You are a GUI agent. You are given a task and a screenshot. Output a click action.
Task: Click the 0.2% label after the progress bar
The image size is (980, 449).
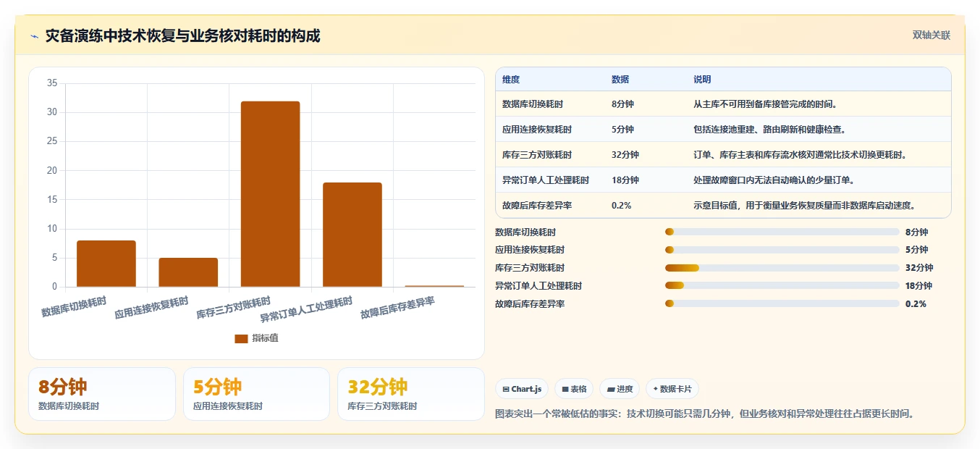tap(916, 304)
